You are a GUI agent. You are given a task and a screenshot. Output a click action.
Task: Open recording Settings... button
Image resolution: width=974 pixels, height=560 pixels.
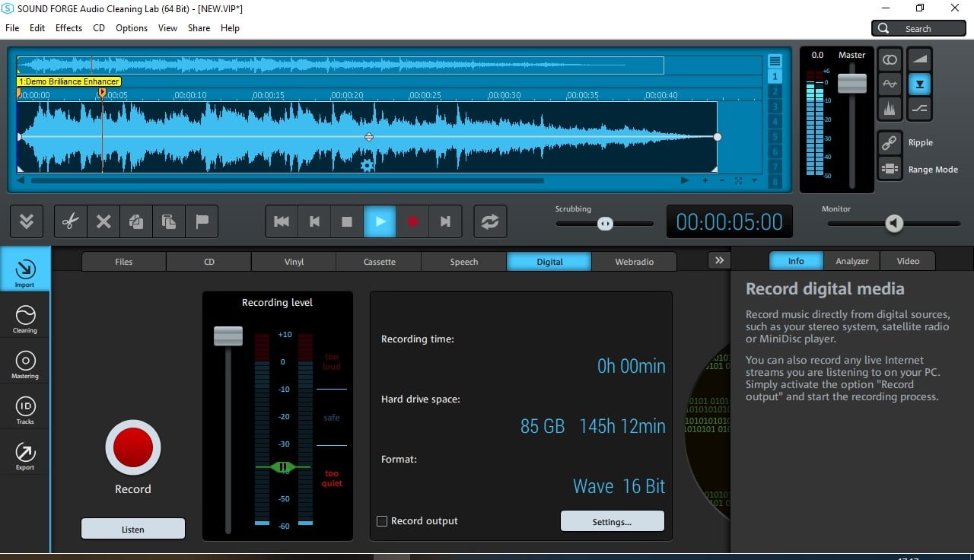(612, 521)
